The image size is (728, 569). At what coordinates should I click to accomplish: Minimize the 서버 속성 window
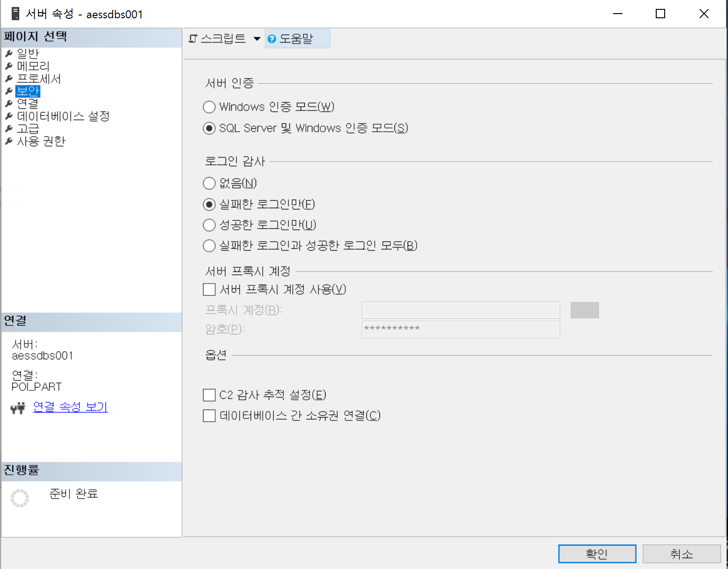(x=618, y=14)
